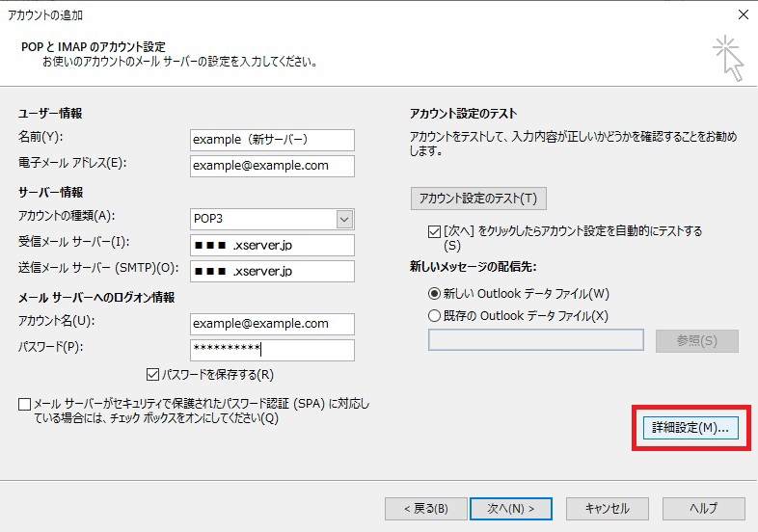This screenshot has width=758, height=532.
Task: Open the ヘルプ button
Action: [x=703, y=509]
